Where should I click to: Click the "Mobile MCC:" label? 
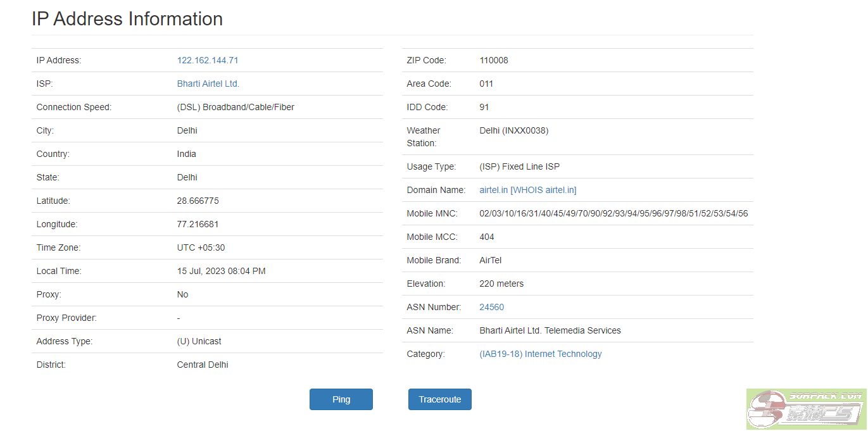[x=432, y=237]
